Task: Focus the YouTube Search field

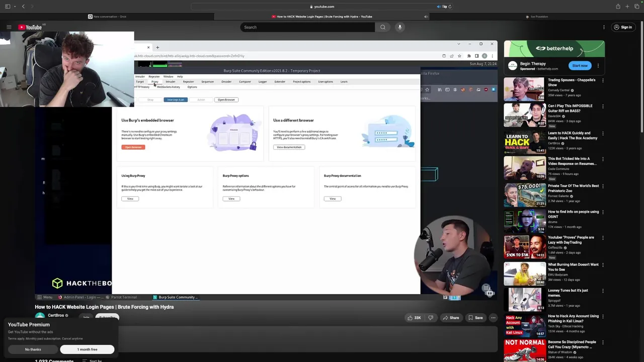Action: coord(307,27)
